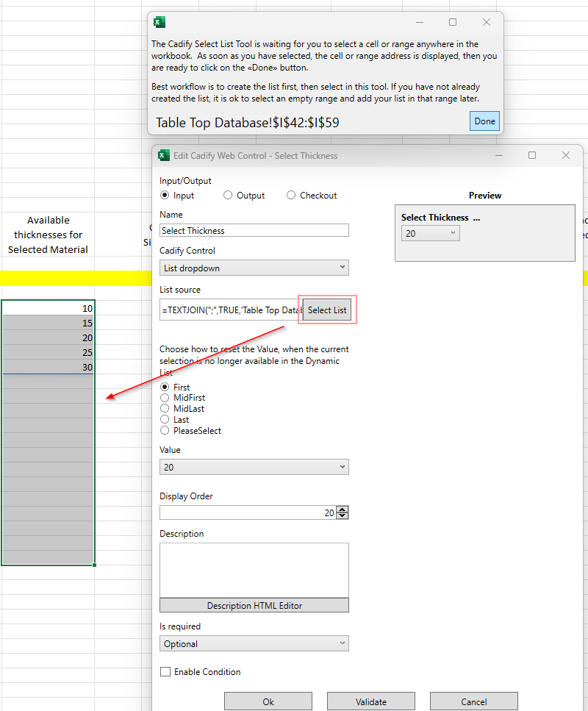Screen dimensions: 588x711
Task: Maximize the Edit Cadify Web Control window
Action: 532,155
